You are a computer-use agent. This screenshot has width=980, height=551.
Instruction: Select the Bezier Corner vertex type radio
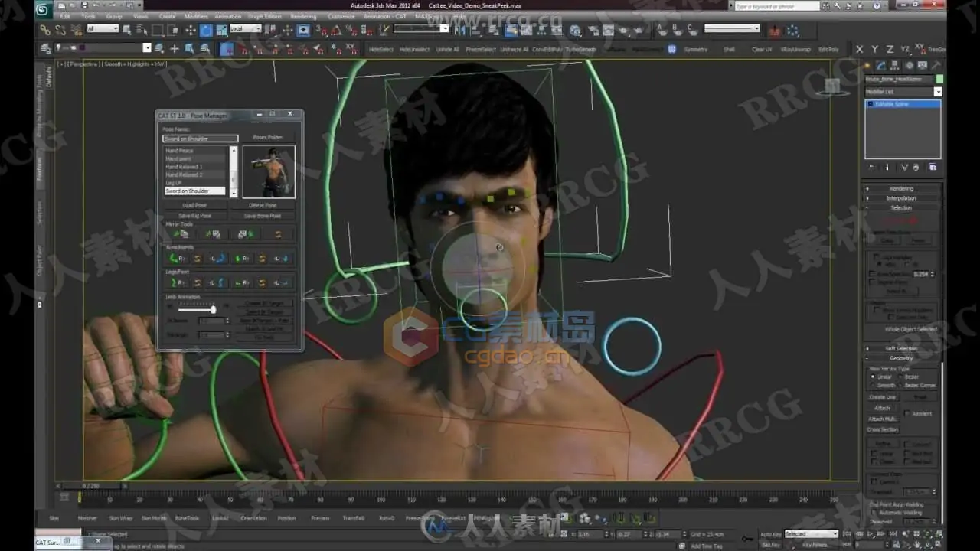(x=899, y=385)
